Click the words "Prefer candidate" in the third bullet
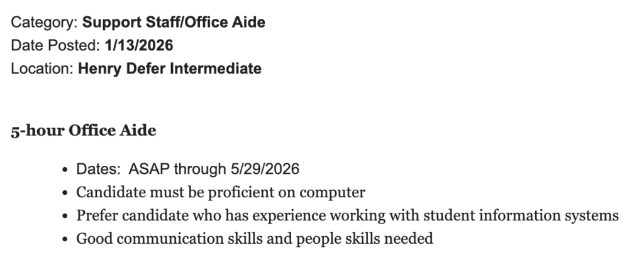 [x=125, y=215]
